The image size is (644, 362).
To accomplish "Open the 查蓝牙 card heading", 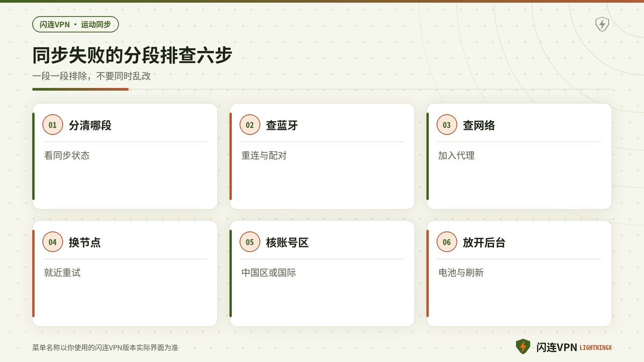I will [282, 125].
